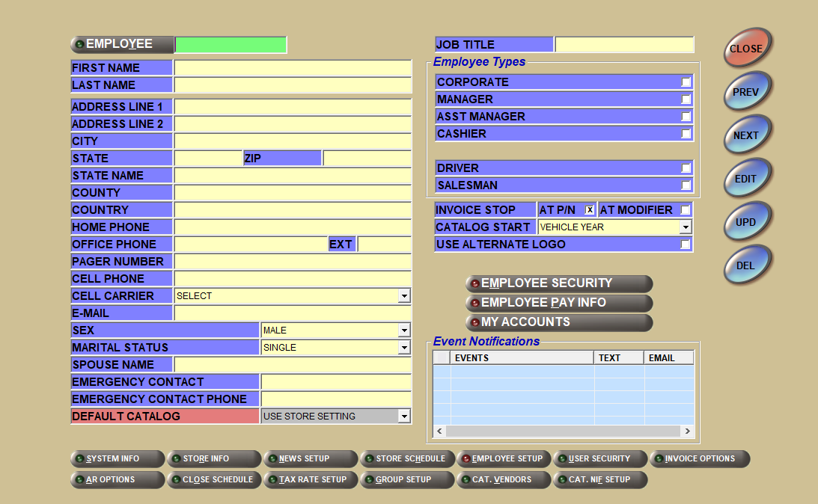Expand the Catalog Start dropdown
This screenshot has width=818, height=504.
tap(685, 227)
